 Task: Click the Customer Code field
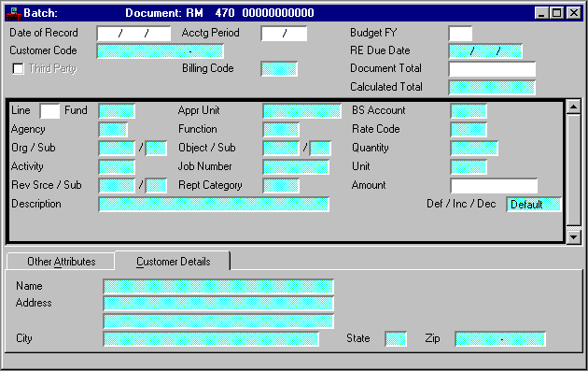[x=161, y=51]
